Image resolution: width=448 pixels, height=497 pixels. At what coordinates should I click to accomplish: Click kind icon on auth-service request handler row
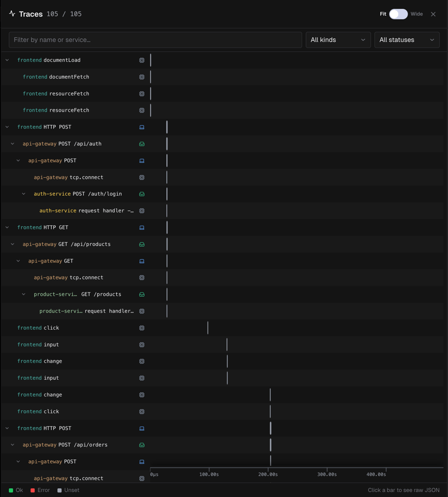point(142,211)
